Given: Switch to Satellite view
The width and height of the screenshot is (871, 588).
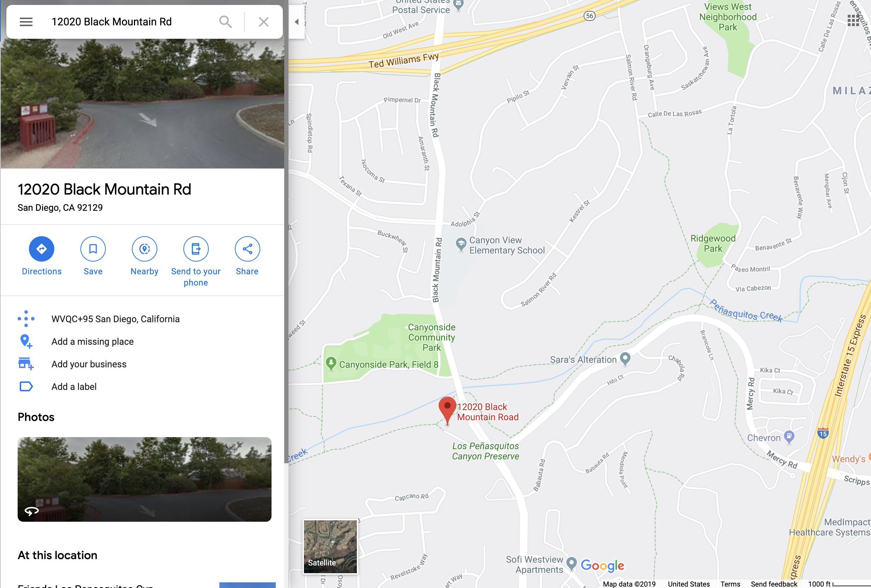Looking at the screenshot, I should click(x=330, y=546).
